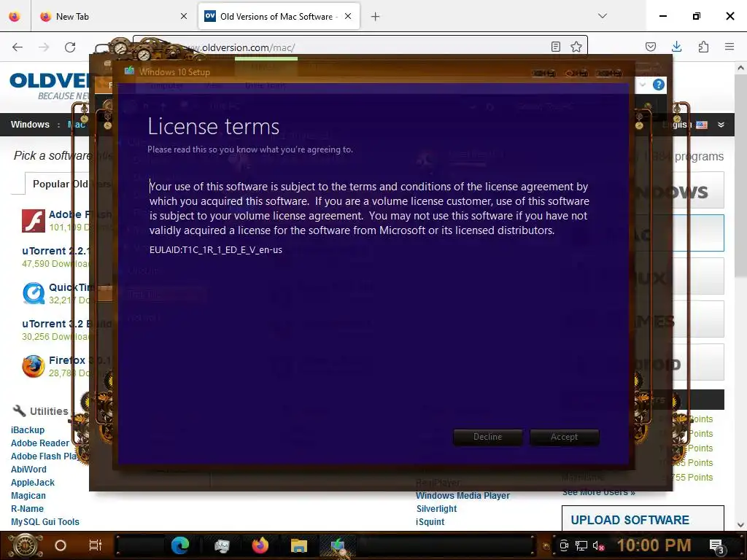
Task: Go back in Firefox
Action: click(18, 47)
